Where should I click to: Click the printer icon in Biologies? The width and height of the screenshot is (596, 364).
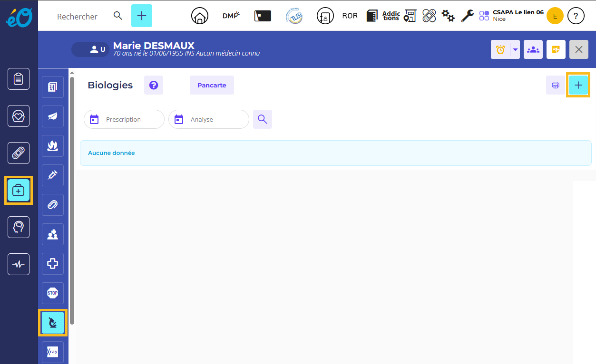pyautogui.click(x=555, y=85)
